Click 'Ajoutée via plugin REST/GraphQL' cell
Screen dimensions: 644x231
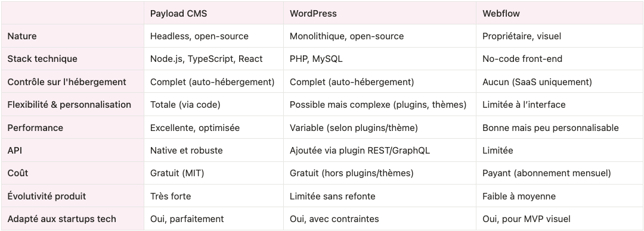[x=380, y=150]
